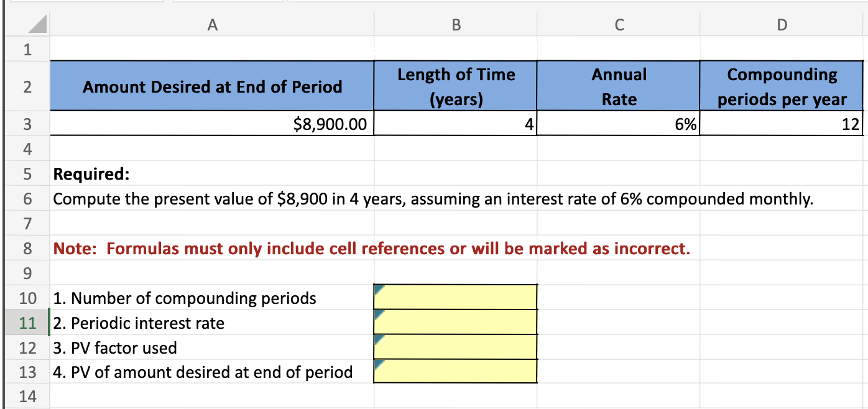Select the cell containing 6%
Screen dimensions: 868x409
pos(619,124)
